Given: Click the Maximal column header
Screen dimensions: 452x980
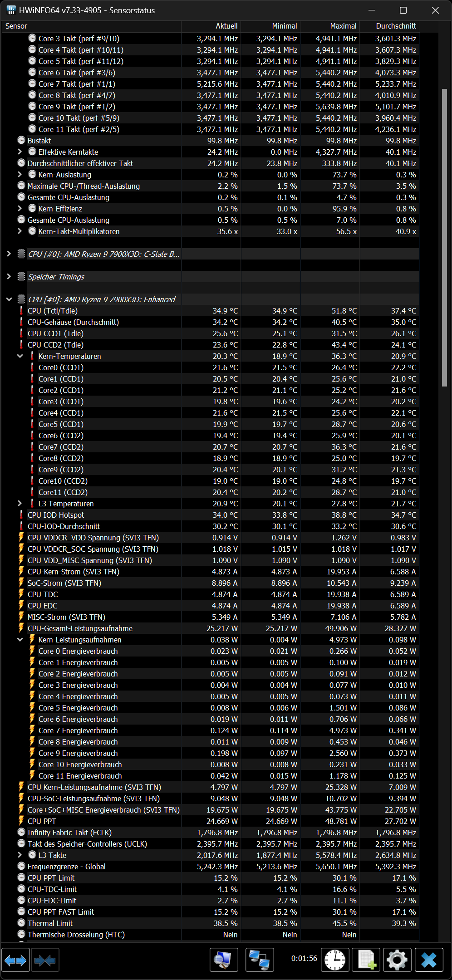Looking at the screenshot, I should [x=330, y=26].
